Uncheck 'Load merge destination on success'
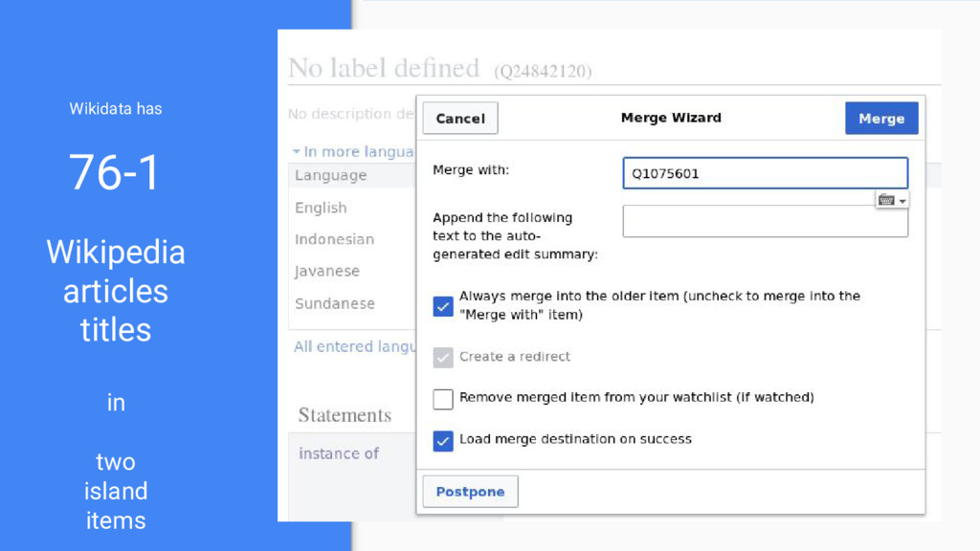This screenshot has height=551, width=980. (x=443, y=440)
